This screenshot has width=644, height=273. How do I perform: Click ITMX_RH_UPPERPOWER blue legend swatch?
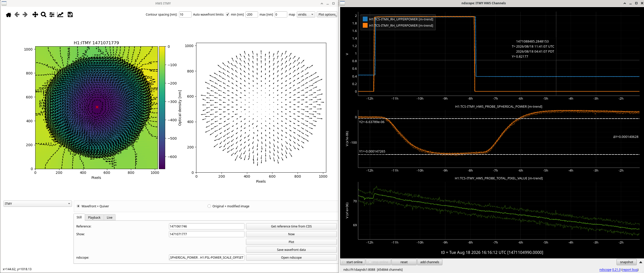[x=365, y=19]
